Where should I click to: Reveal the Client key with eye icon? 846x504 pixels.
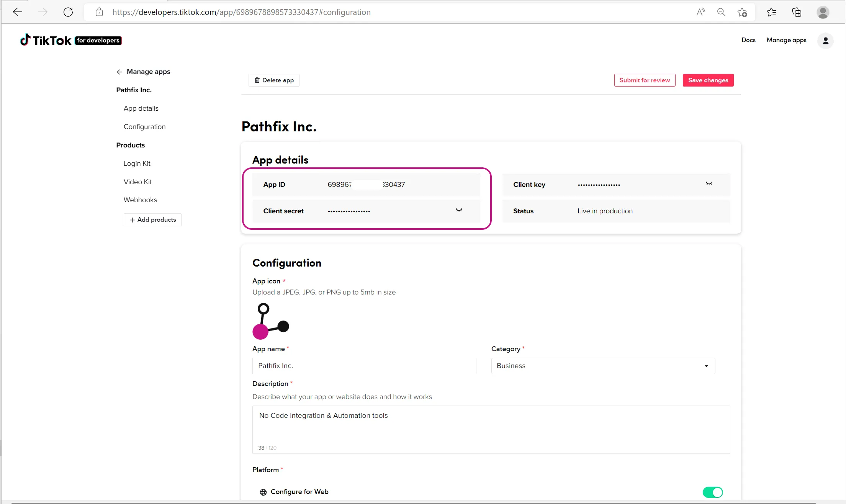point(709,184)
